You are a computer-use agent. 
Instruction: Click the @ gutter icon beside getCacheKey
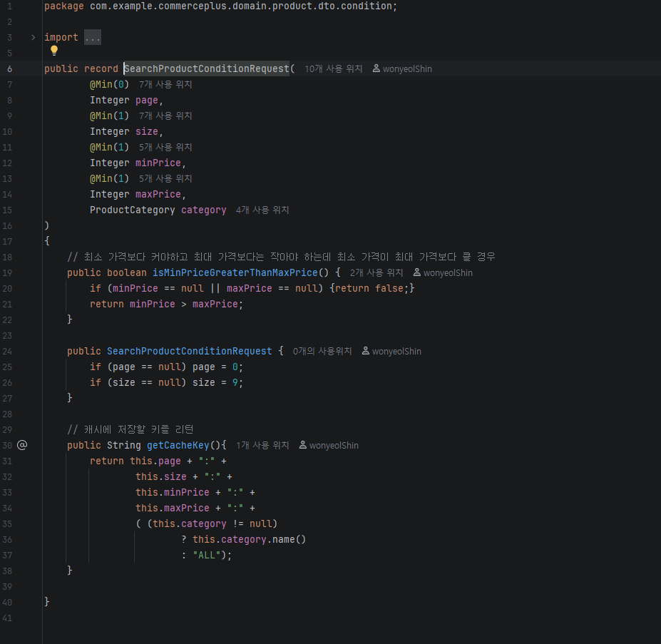(22, 445)
